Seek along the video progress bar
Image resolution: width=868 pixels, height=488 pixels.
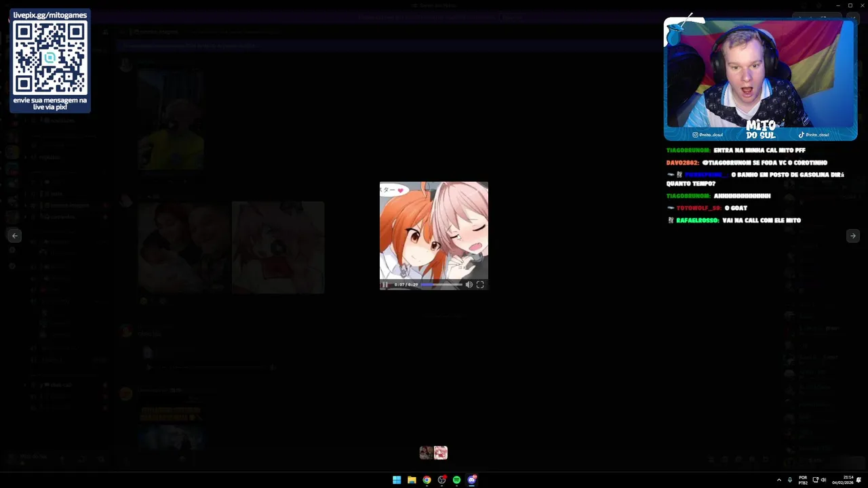(x=441, y=285)
